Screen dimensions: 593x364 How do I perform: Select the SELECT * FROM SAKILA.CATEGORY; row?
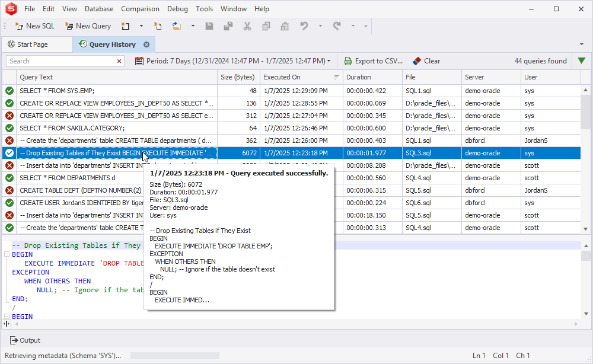click(x=291, y=128)
